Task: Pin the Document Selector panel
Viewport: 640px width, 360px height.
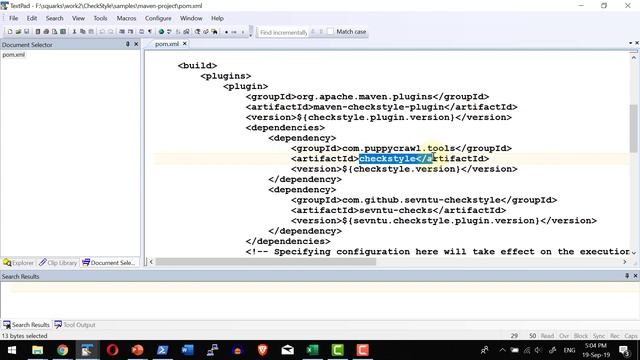Action: coord(127,44)
